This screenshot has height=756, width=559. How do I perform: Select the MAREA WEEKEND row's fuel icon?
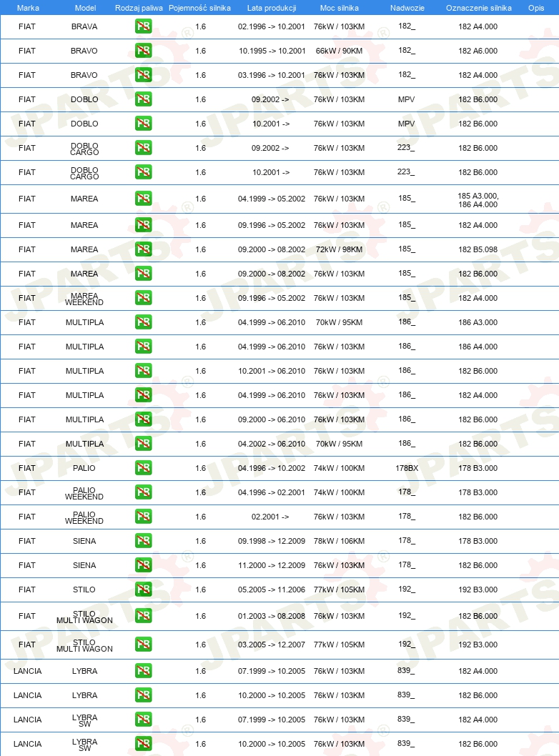[143, 297]
